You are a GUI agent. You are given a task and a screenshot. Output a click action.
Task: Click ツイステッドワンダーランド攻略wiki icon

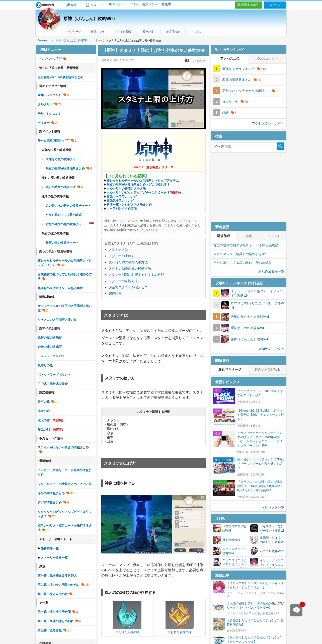tap(254, 528)
